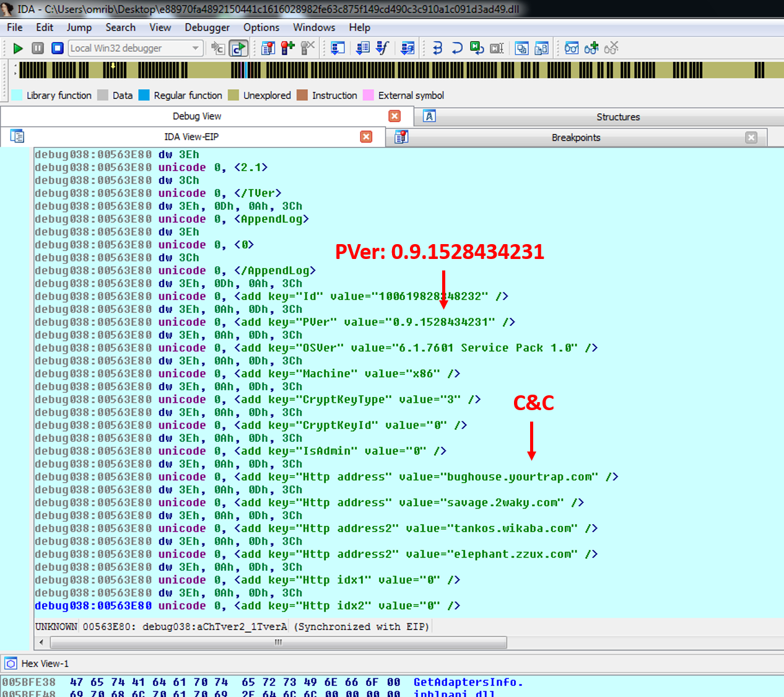Click the Step Into icon
Viewport: 784px width, 697px height.
pos(437,48)
